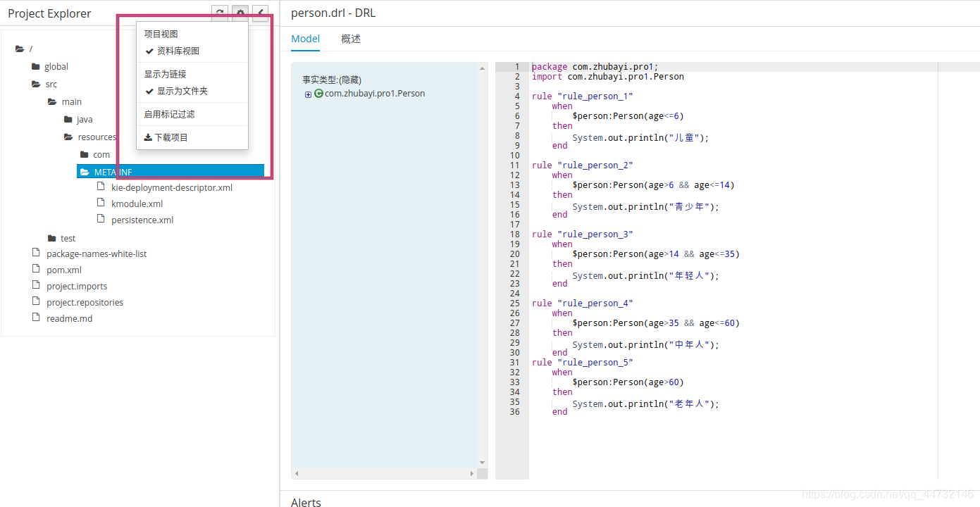Click the green class icon before com.zhubayi.pro1.Person

click(317, 93)
